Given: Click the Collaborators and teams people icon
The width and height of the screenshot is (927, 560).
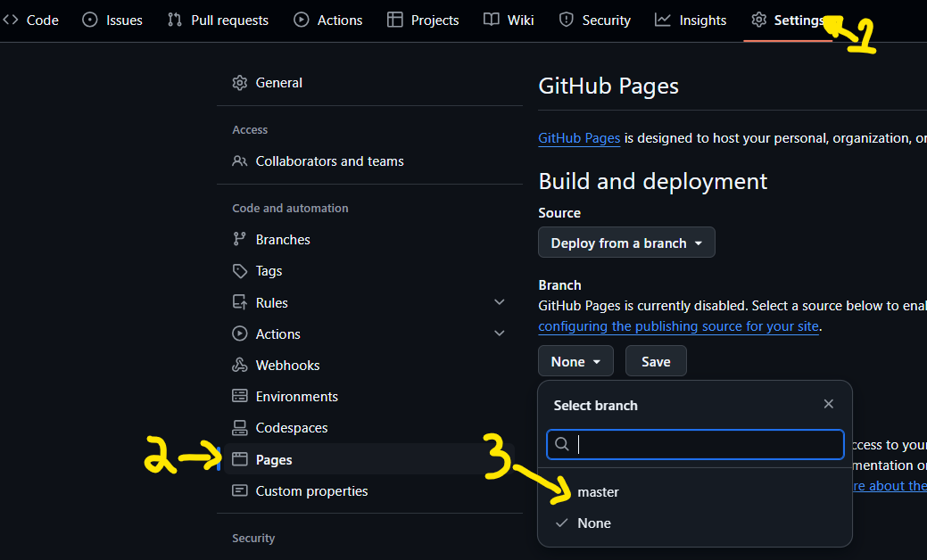Looking at the screenshot, I should pyautogui.click(x=239, y=161).
